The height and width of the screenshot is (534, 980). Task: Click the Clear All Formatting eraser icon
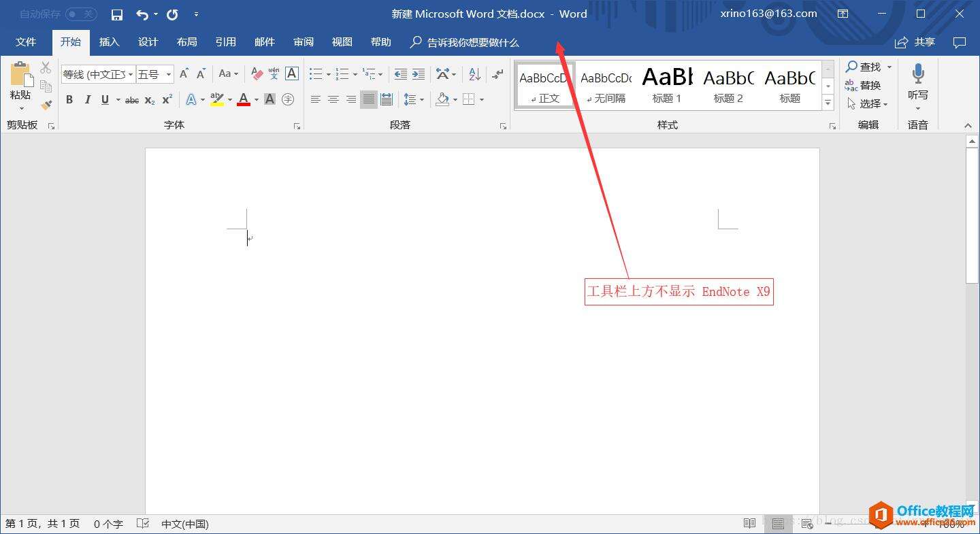[257, 73]
